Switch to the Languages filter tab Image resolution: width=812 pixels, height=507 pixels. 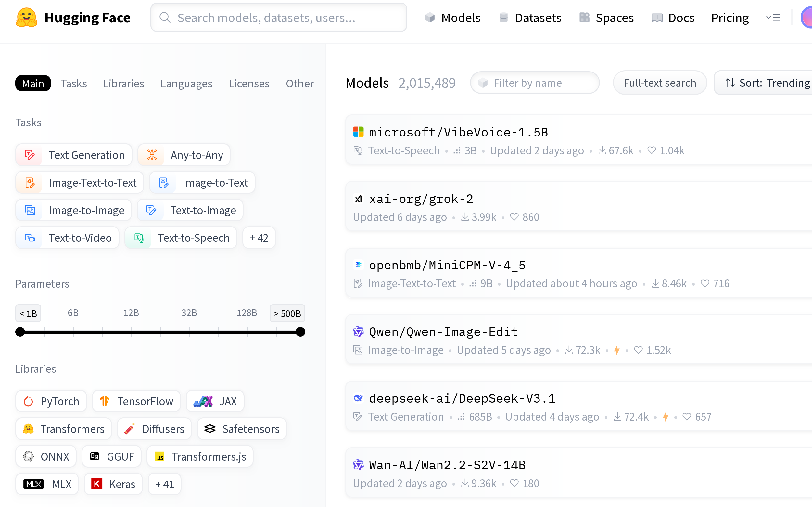186,83
